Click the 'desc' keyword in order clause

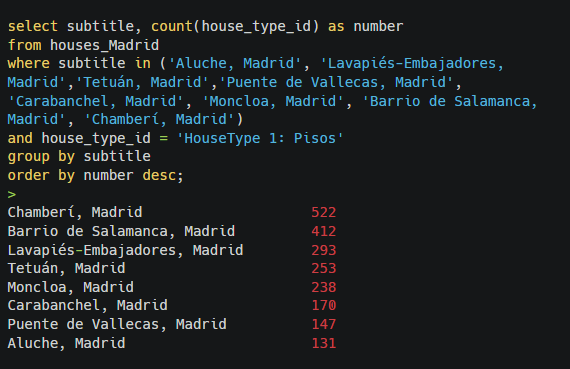[x=159, y=176]
